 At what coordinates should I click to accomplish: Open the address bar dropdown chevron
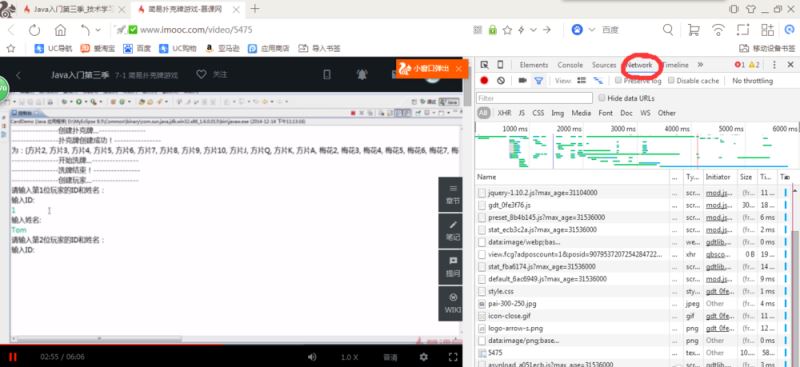point(534,30)
